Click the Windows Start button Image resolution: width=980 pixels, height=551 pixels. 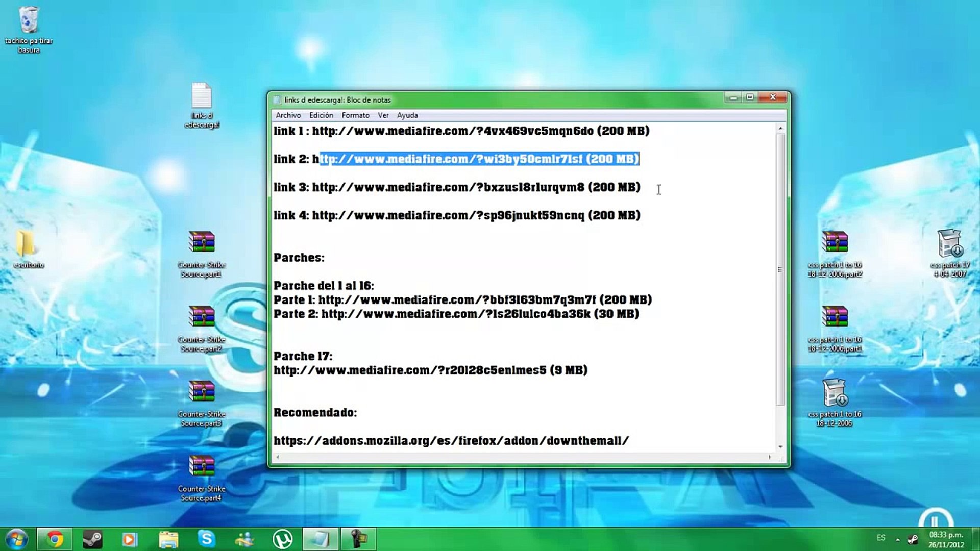16,539
